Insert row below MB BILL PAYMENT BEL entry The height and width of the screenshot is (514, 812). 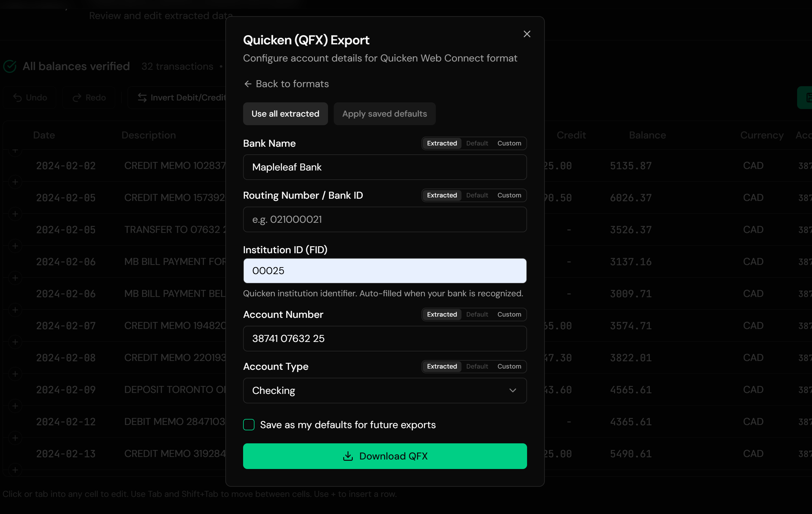point(15,310)
